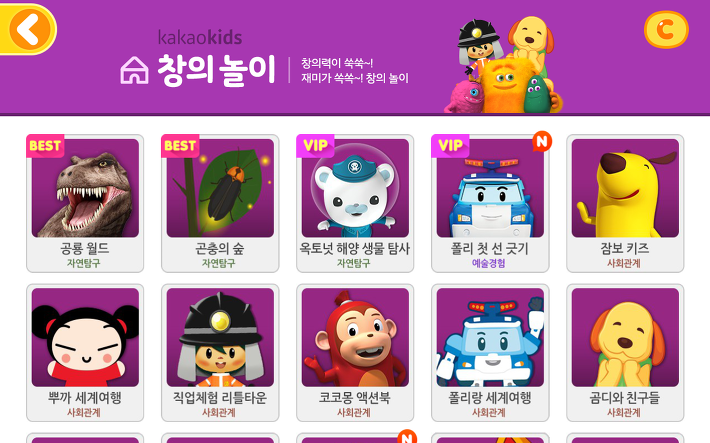Open 곰디와 친구들 puppy app

pos(625,353)
